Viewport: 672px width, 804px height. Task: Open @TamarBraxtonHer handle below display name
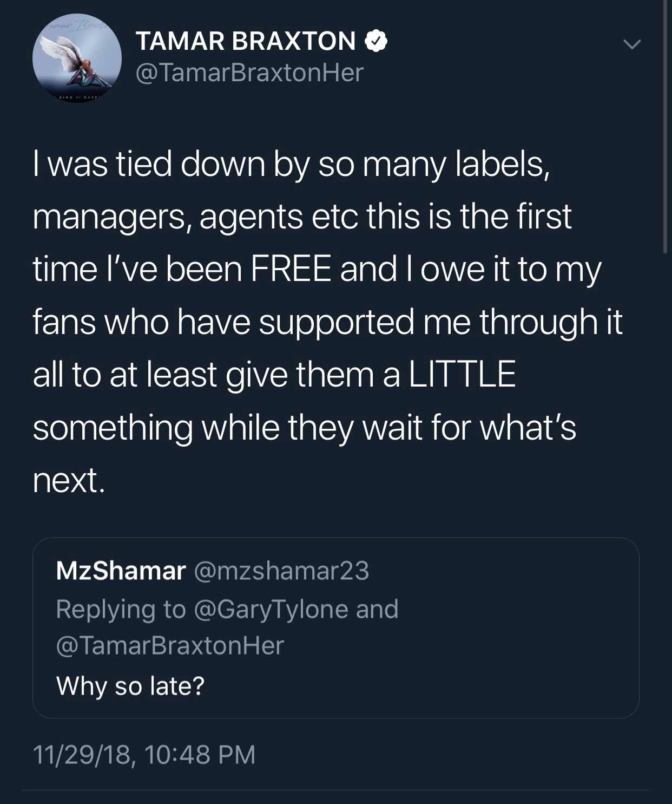click(x=249, y=73)
